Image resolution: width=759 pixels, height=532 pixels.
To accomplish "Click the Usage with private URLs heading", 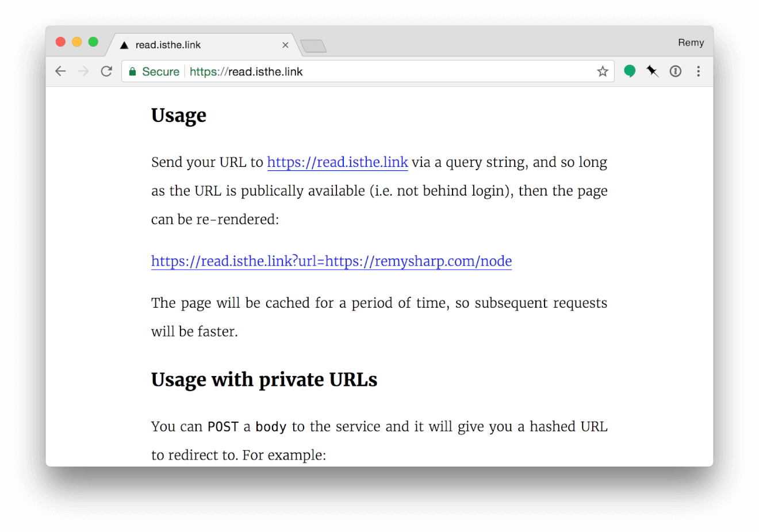I will point(264,380).
